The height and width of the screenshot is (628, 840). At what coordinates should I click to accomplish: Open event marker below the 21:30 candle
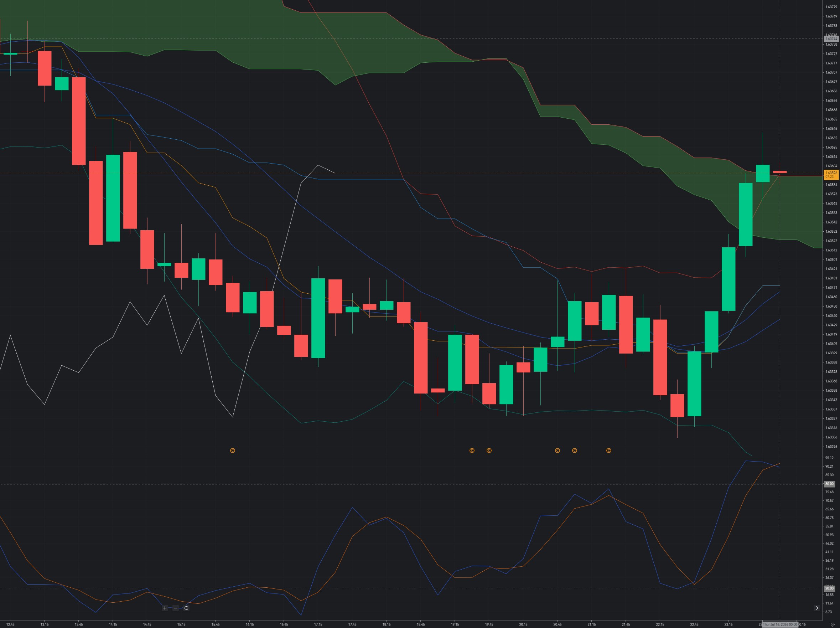point(609,451)
